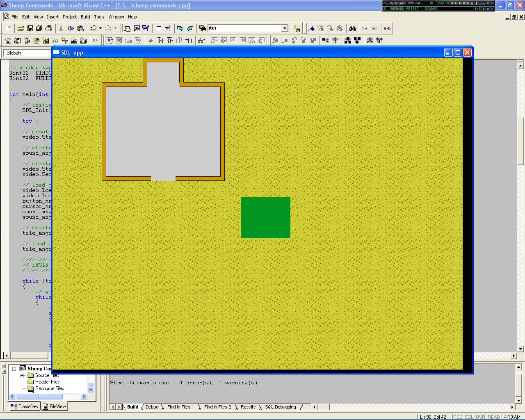Click the Paste clipboard icon
The height and width of the screenshot is (420, 525).
point(80,28)
